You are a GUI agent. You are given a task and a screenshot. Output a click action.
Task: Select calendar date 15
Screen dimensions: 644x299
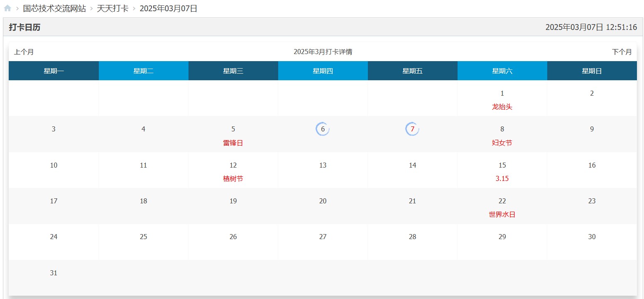[502, 165]
